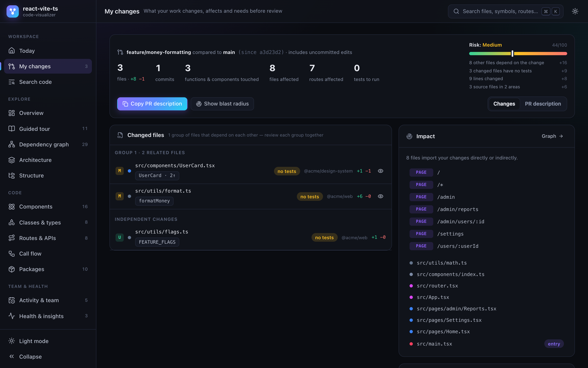
Task: Toggle eye icon for UserCard.tsx row
Action: point(381,171)
